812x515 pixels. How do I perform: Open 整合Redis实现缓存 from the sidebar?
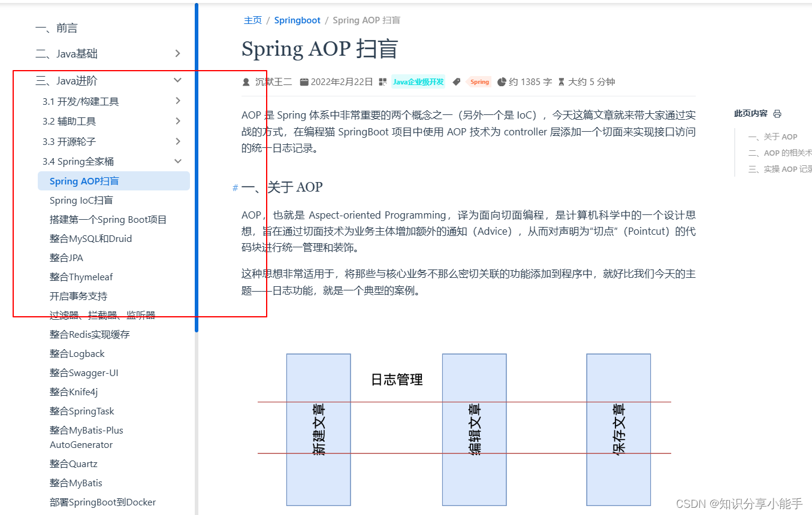[90, 334]
